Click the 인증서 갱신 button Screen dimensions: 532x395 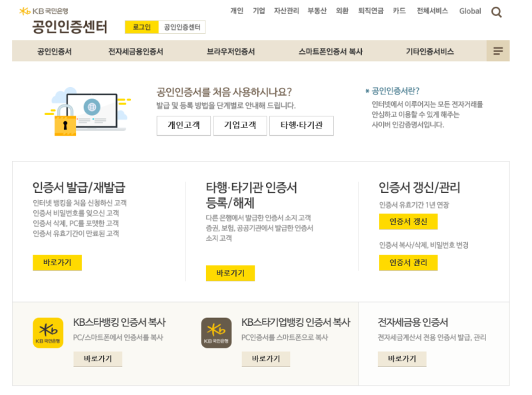[408, 221]
